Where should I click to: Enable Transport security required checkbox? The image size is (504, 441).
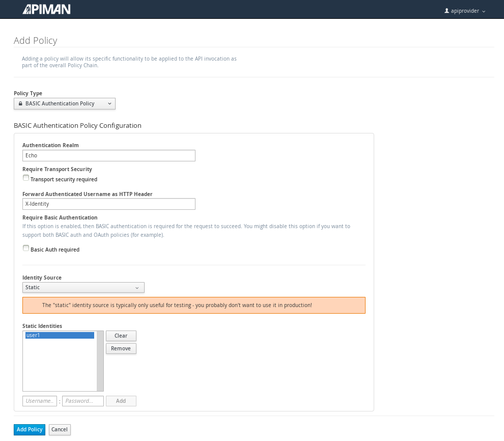[x=26, y=178]
